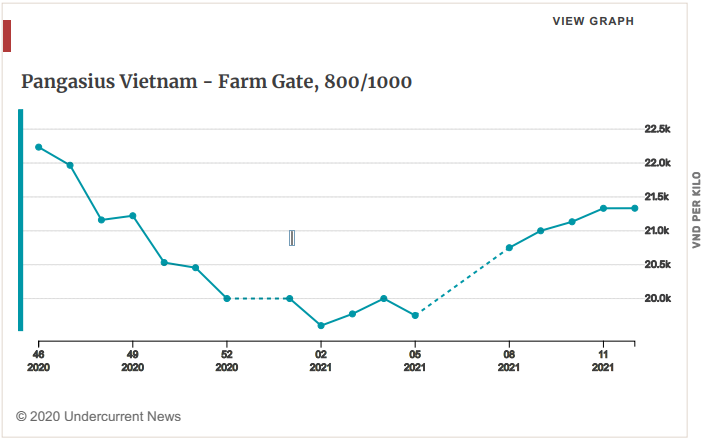Click the data point at week 49 2020
This screenshot has width=704, height=443.
pyautogui.click(x=132, y=216)
